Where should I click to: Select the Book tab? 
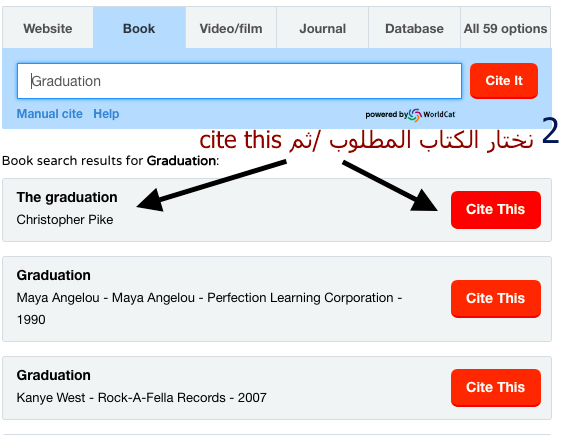(x=139, y=28)
